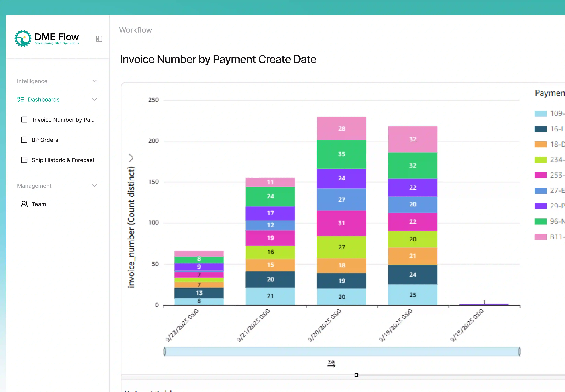Click the right handle of the range slider

pyautogui.click(x=519, y=351)
